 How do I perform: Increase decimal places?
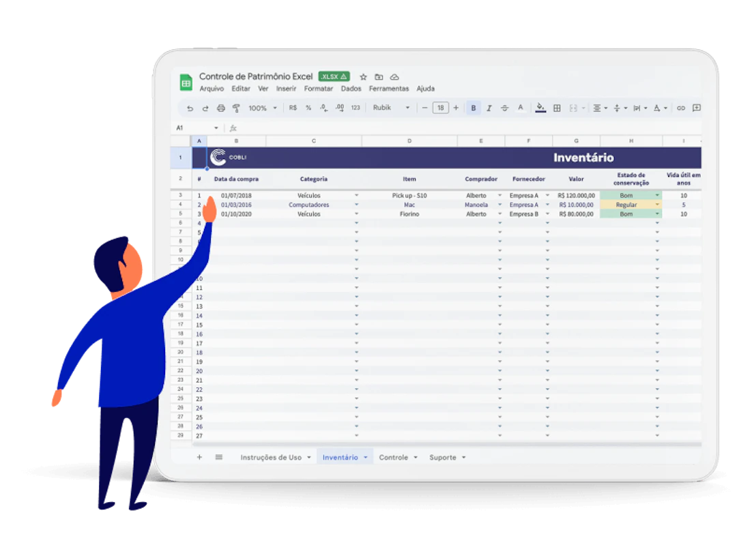[340, 108]
